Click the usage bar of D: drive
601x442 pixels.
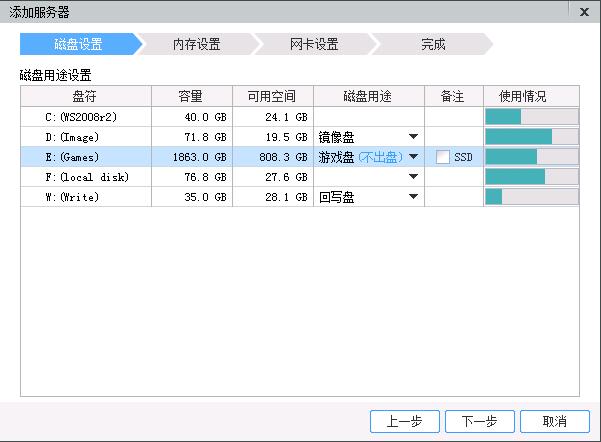pos(532,136)
